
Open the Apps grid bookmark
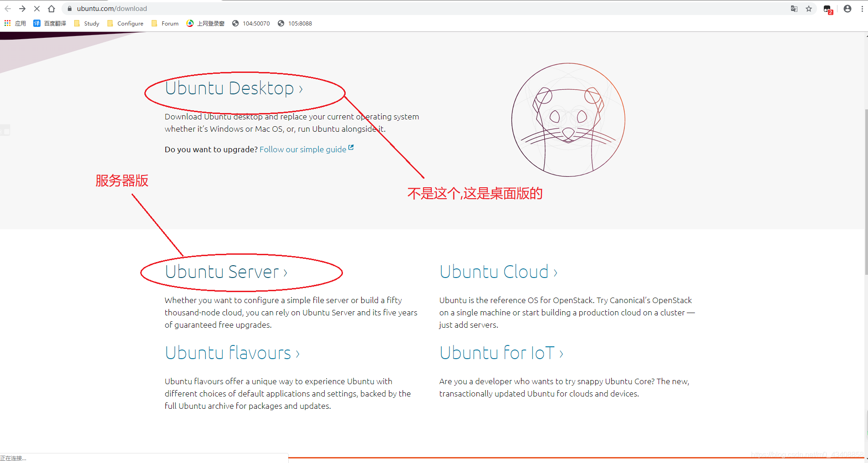(15, 23)
